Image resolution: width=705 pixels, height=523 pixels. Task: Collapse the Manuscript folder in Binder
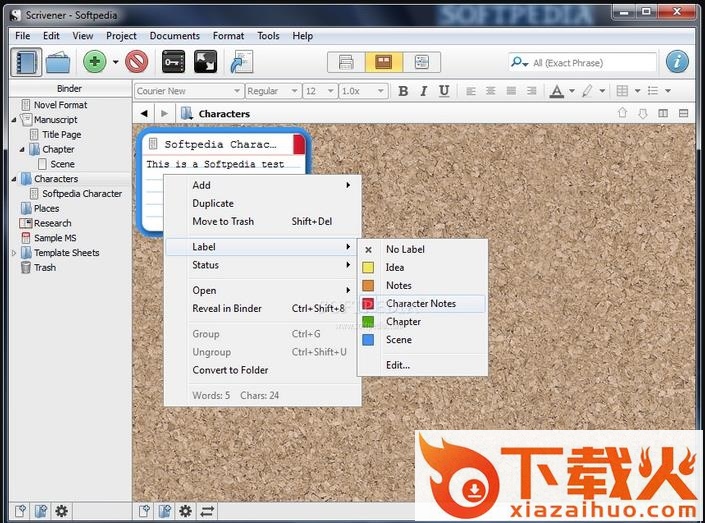pyautogui.click(x=15, y=120)
